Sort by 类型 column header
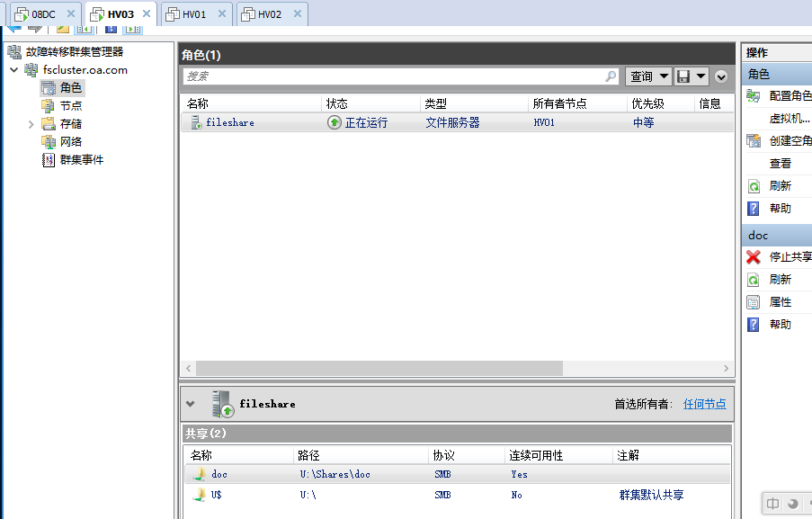This screenshot has width=812, height=519. [474, 103]
